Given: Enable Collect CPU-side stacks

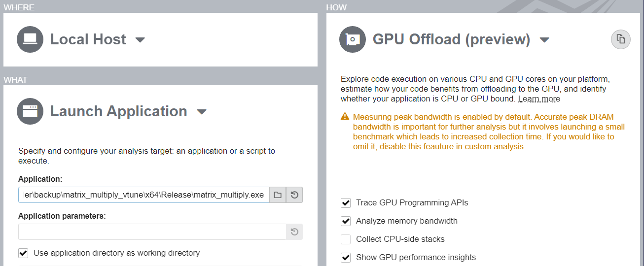Looking at the screenshot, I should point(346,239).
